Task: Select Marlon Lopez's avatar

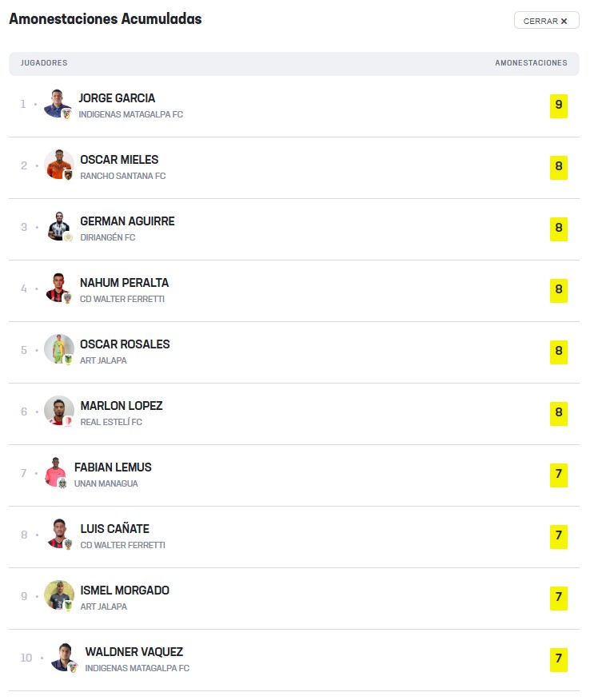Action: (59, 412)
